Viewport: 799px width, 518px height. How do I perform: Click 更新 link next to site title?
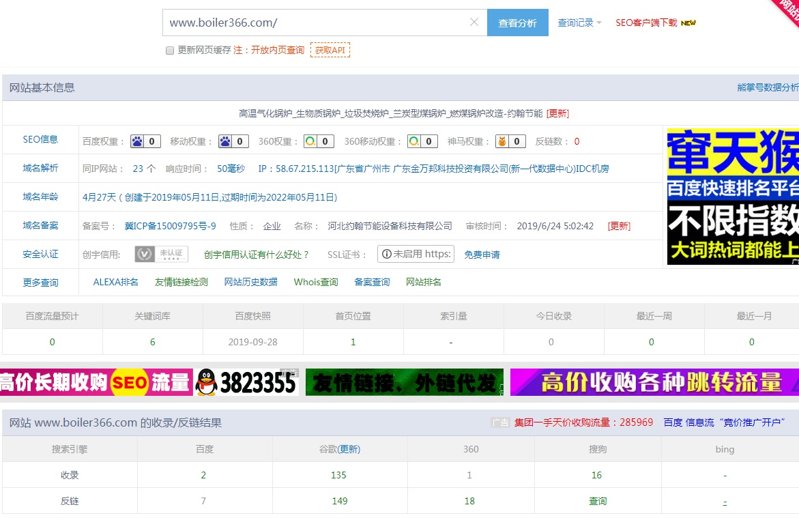pyautogui.click(x=557, y=113)
